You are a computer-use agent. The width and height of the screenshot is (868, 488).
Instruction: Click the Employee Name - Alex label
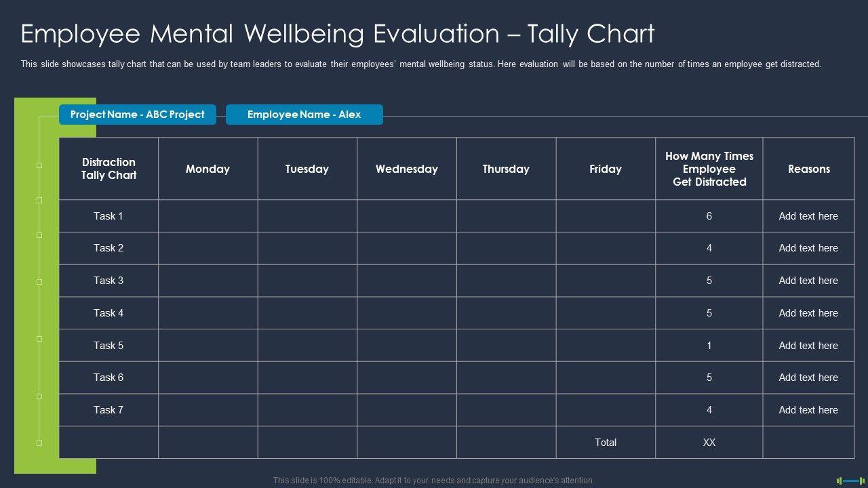coord(304,115)
